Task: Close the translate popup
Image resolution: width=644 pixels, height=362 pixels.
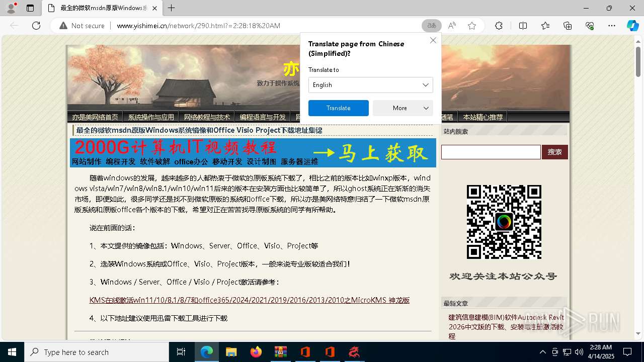Action: pos(433,40)
